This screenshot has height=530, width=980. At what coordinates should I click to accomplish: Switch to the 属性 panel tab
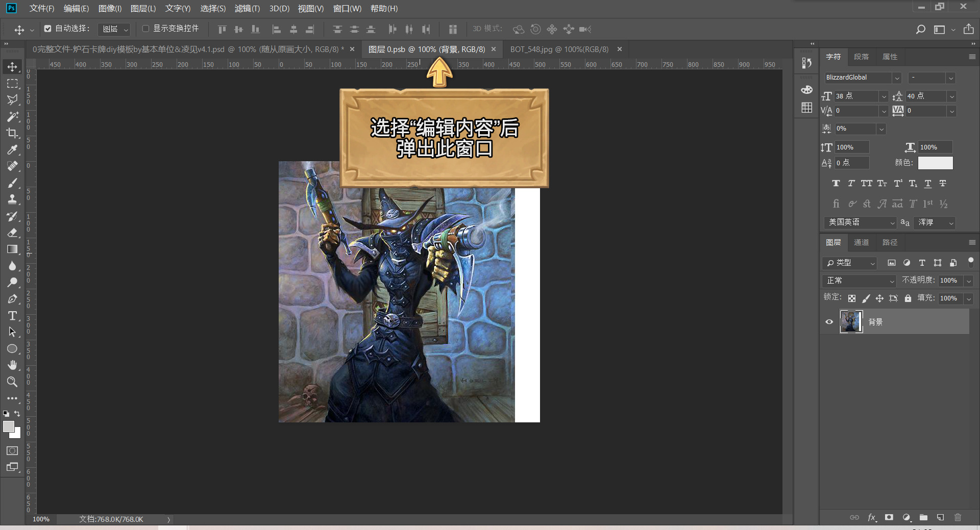coord(890,57)
